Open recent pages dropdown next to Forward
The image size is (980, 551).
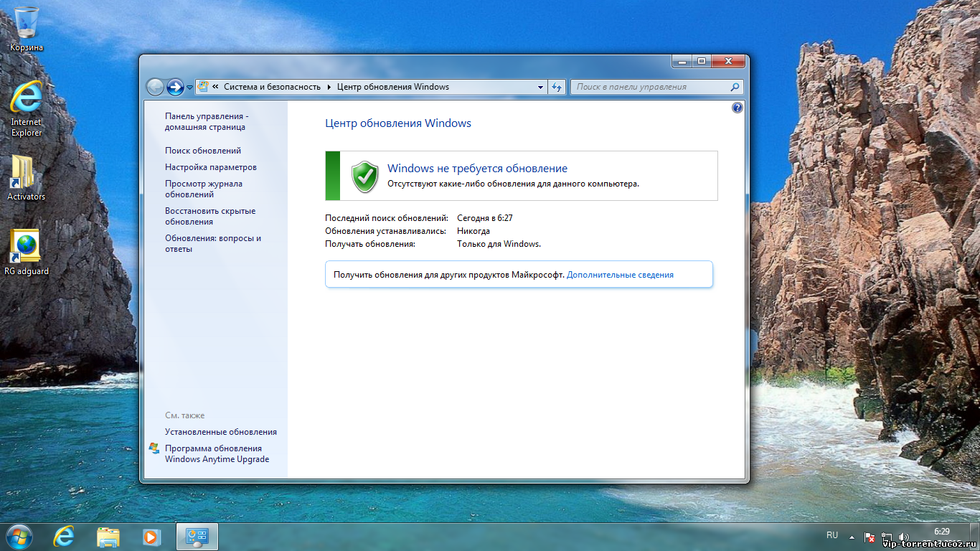point(189,88)
